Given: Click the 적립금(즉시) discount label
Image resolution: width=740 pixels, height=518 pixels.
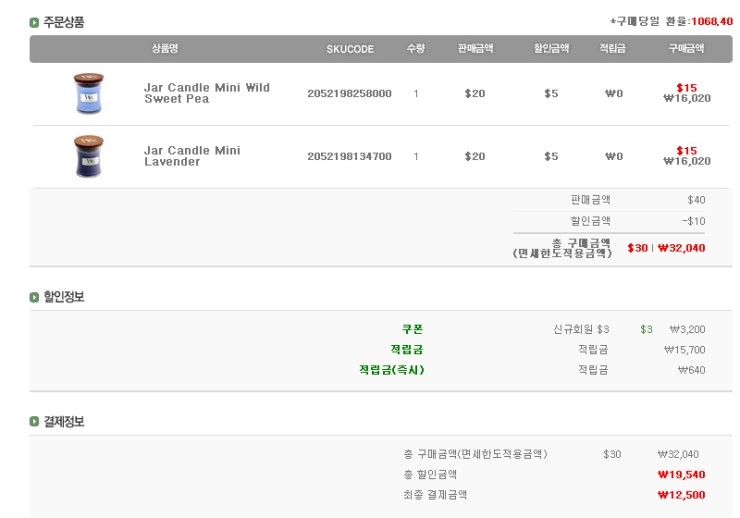Looking at the screenshot, I should point(392,369).
